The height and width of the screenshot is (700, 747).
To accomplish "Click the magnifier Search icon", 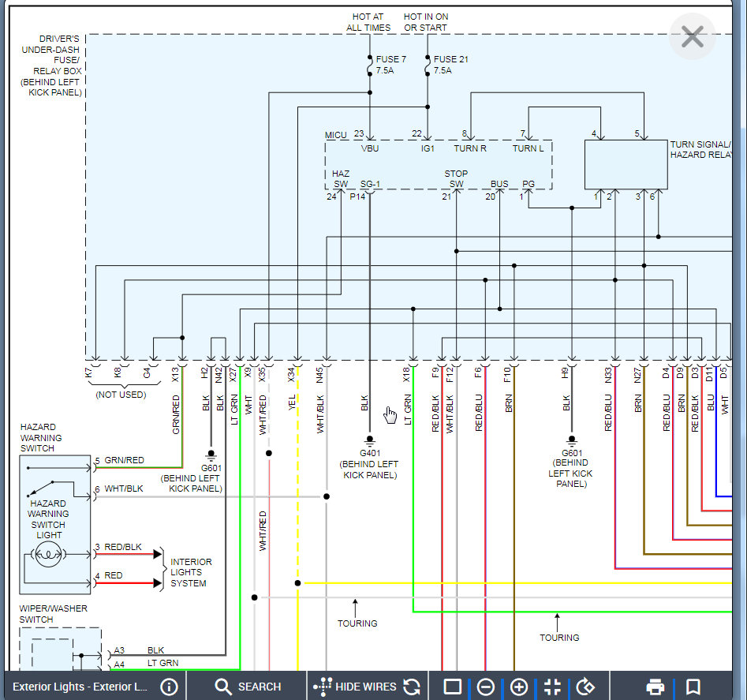I will click(222, 687).
